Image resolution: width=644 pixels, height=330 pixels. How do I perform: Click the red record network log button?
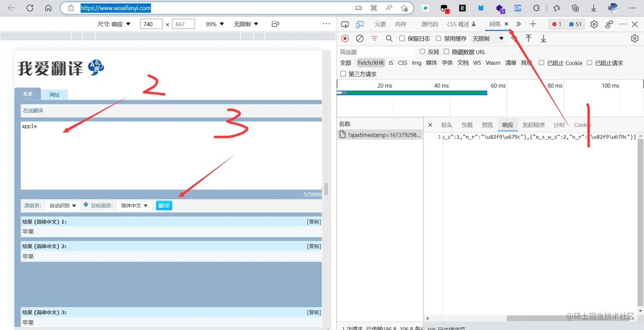tap(345, 38)
